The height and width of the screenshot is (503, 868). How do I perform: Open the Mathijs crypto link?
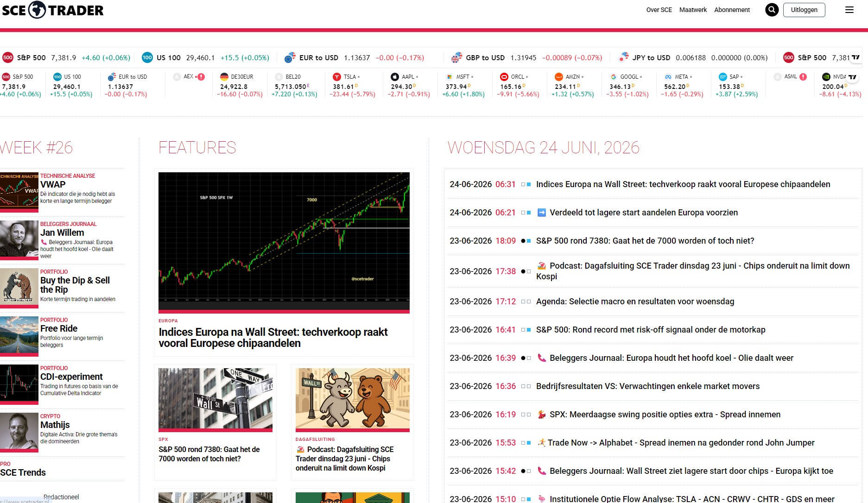point(55,425)
